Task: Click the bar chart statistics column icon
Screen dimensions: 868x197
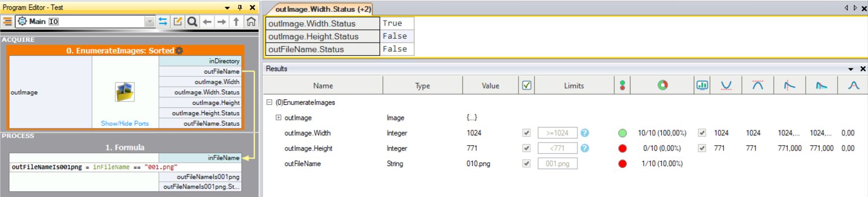Action: coord(702,85)
